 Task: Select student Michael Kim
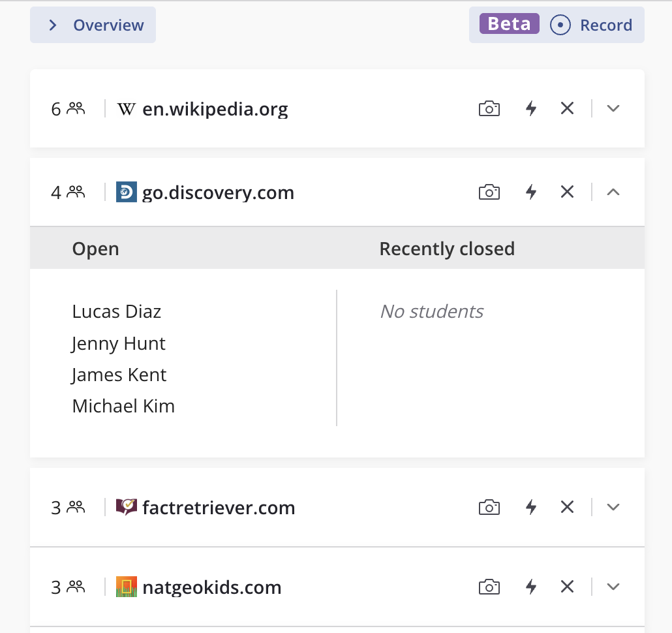(123, 406)
